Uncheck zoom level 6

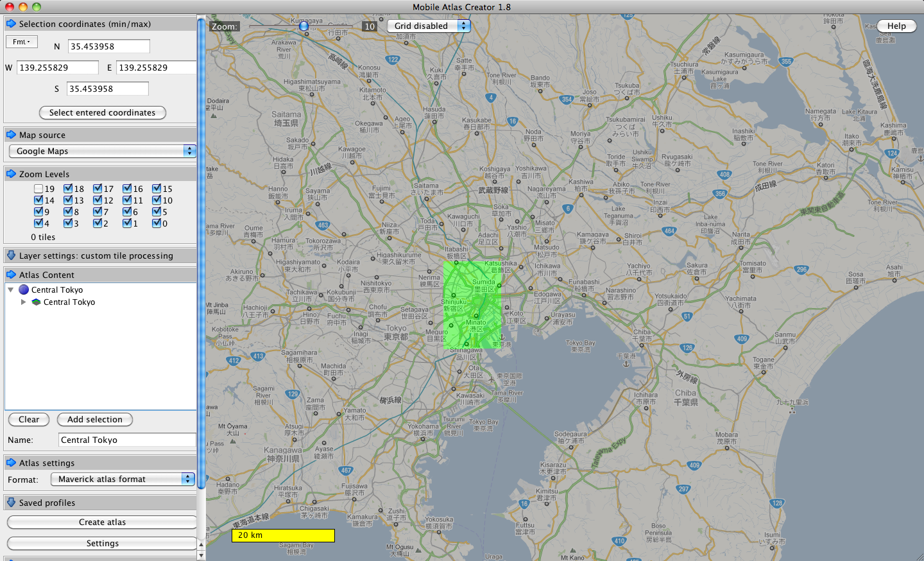127,212
